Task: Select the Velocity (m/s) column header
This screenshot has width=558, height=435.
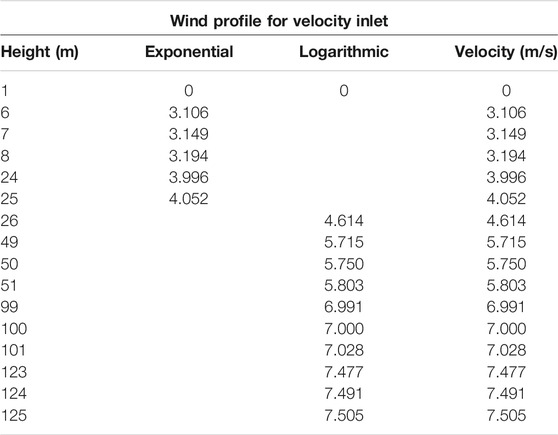Action: click(x=506, y=52)
